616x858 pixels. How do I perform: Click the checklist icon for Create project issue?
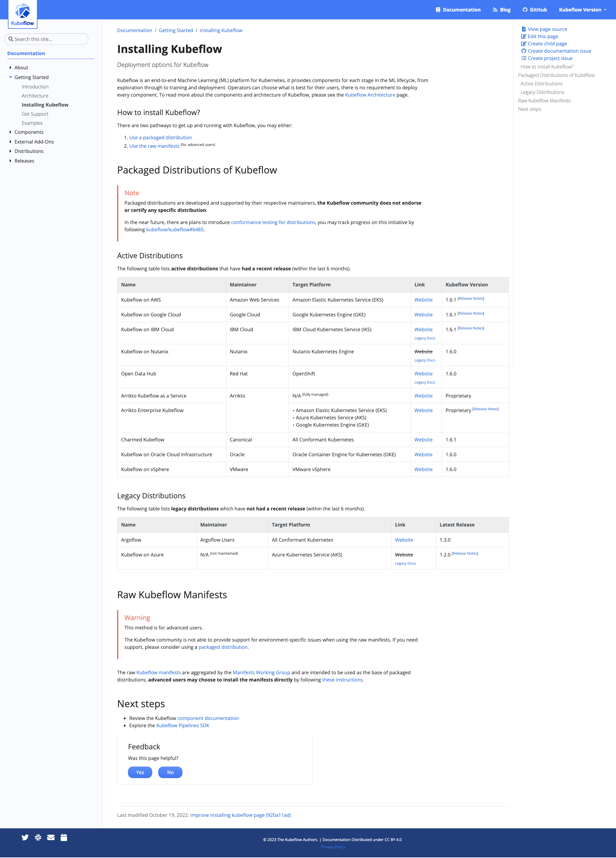coord(523,58)
